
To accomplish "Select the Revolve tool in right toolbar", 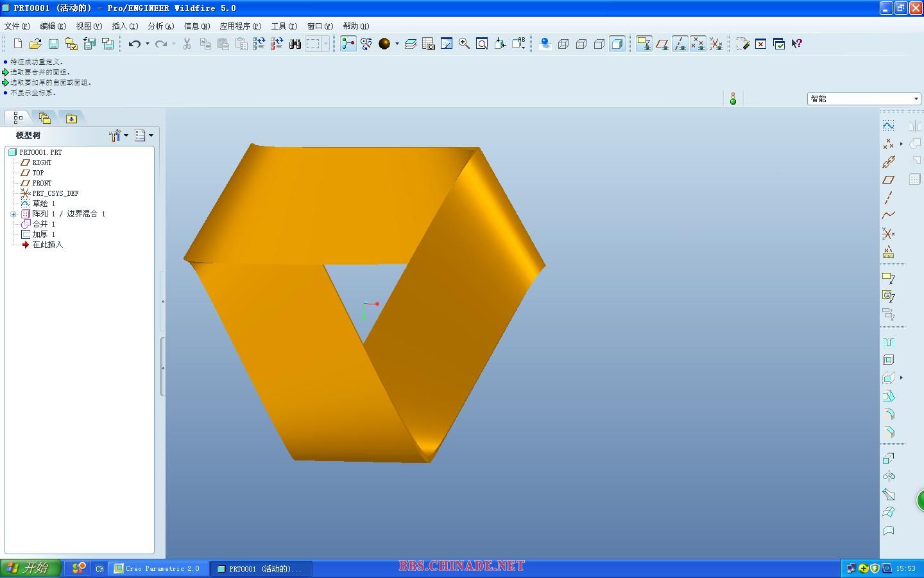I will pyautogui.click(x=888, y=477).
